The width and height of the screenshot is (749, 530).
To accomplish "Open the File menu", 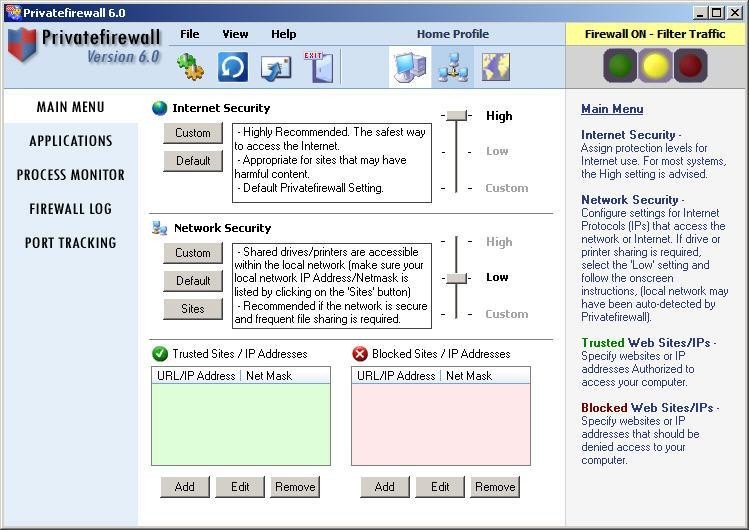I will coord(190,34).
